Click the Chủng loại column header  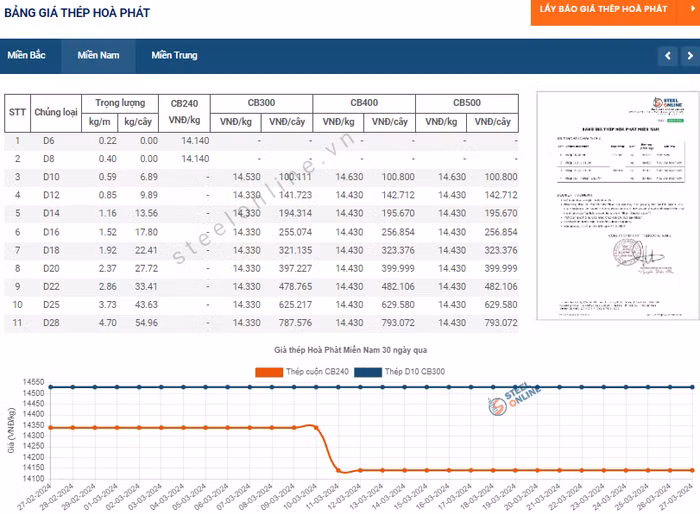[x=56, y=112]
